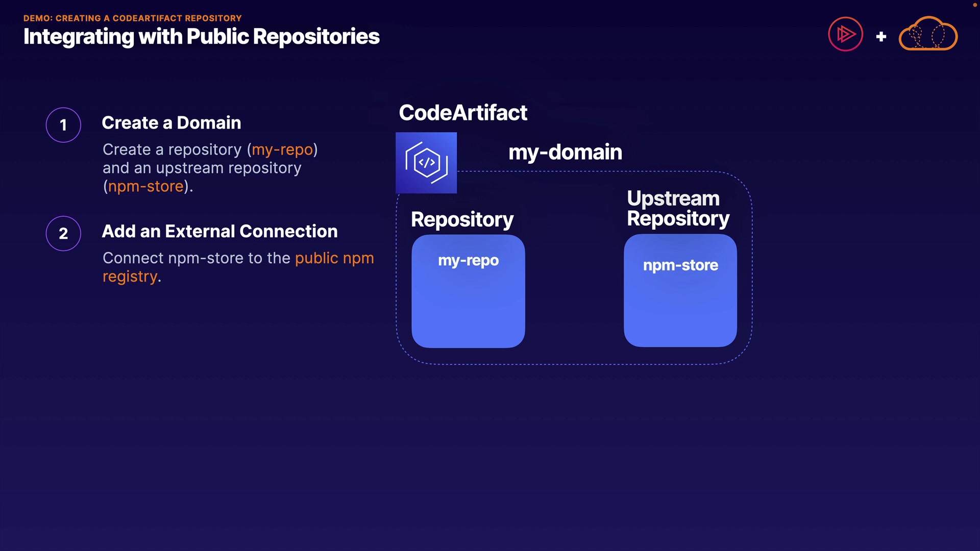Click the small orange dot top-right corner
Image resolution: width=980 pixels, height=551 pixels.
974,5
